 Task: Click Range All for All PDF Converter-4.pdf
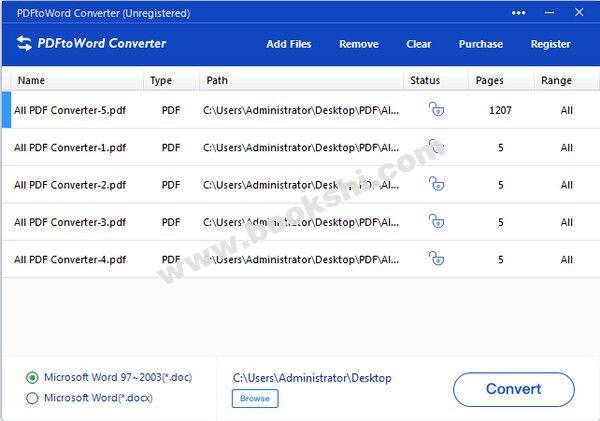[x=567, y=259]
